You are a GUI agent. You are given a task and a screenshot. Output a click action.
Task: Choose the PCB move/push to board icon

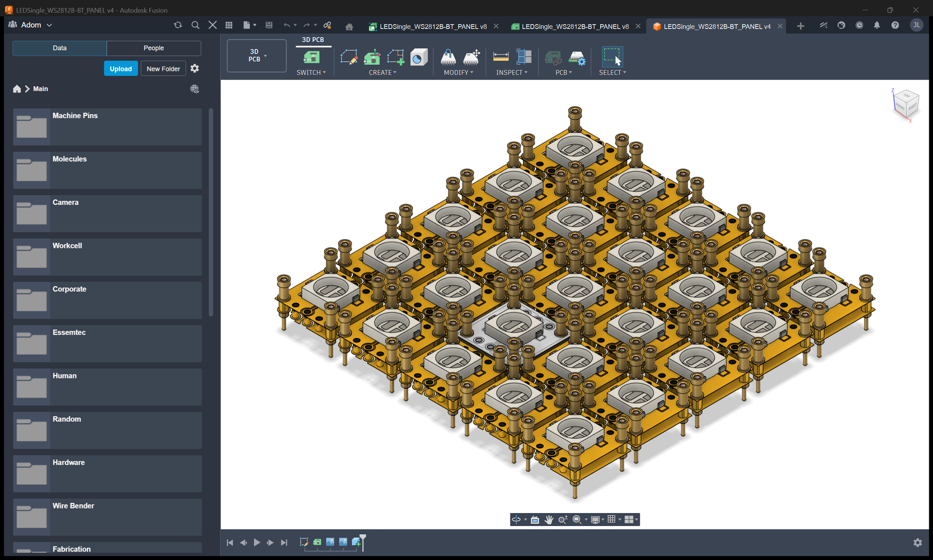point(372,57)
